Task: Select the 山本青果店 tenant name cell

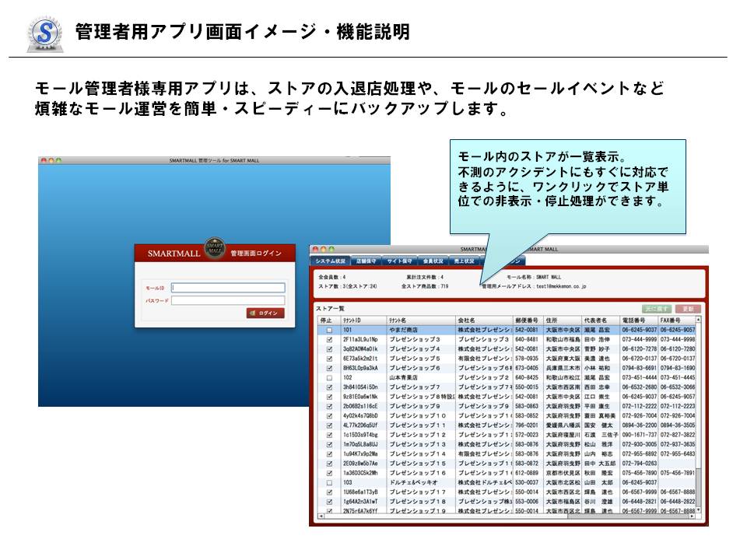Action: click(x=420, y=378)
